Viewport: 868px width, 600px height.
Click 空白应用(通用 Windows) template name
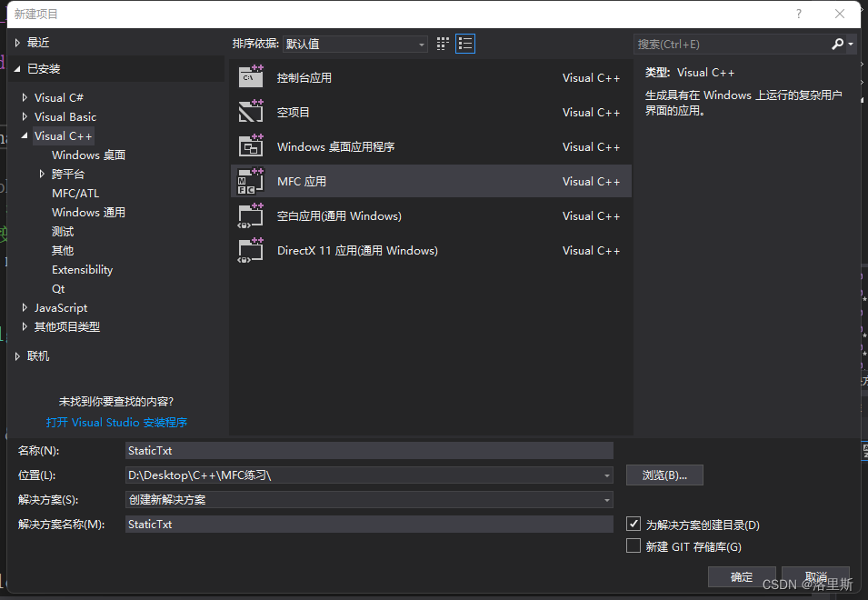[x=339, y=215]
